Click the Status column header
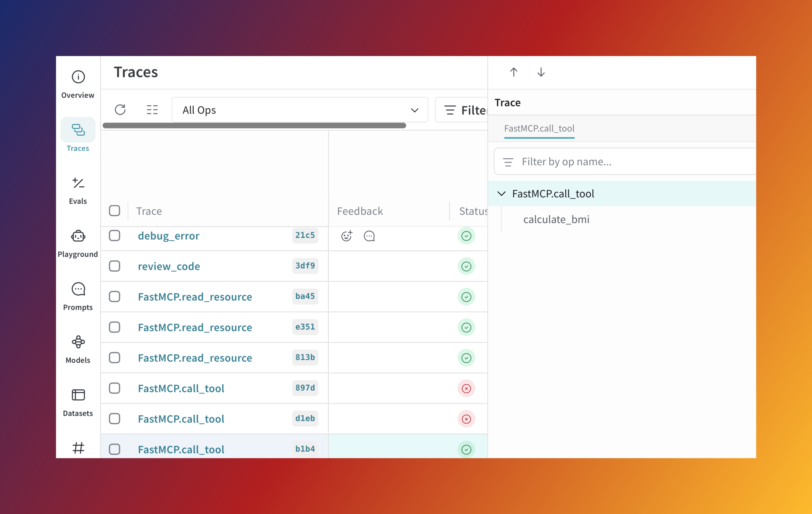Image resolution: width=812 pixels, height=514 pixels. tap(473, 211)
